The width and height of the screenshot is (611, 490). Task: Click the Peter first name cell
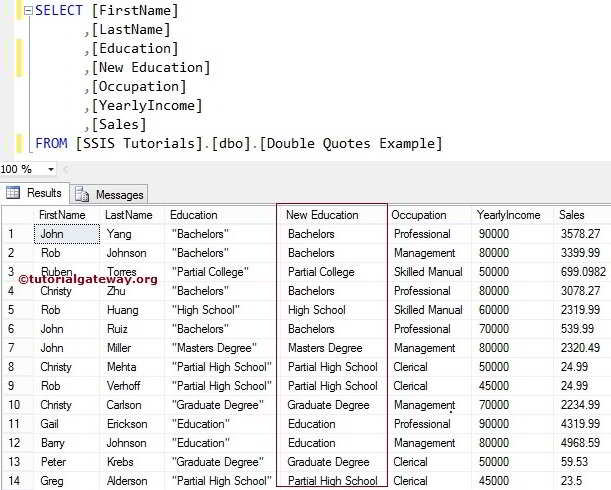tap(67, 462)
